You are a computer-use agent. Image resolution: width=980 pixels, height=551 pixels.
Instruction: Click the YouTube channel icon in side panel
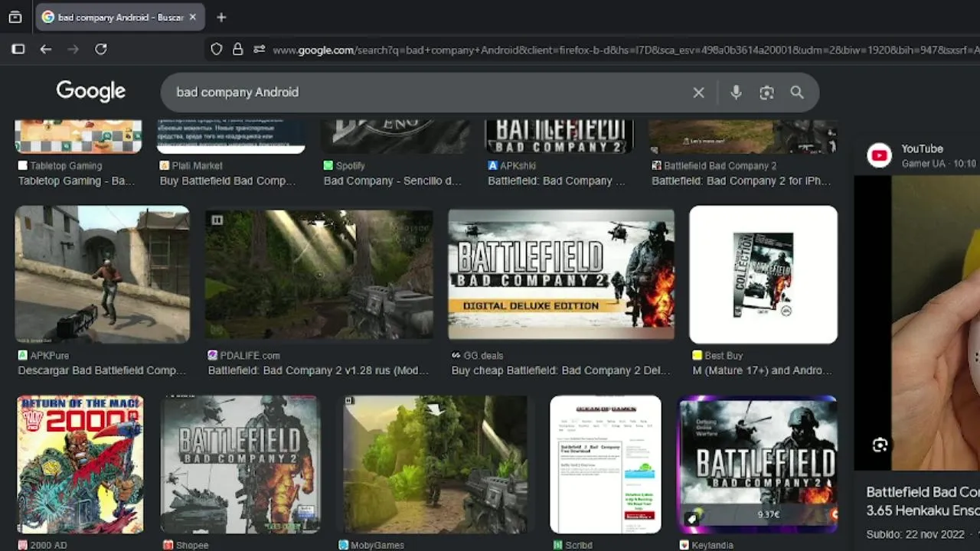(x=879, y=155)
